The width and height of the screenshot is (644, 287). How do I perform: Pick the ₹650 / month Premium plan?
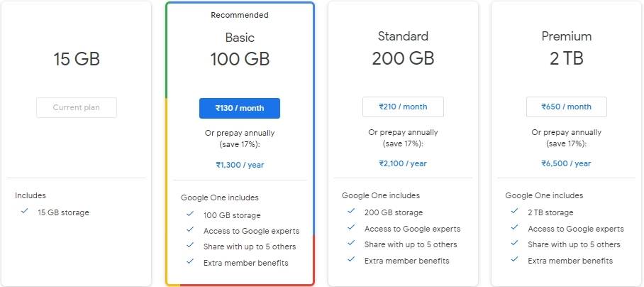coord(566,107)
